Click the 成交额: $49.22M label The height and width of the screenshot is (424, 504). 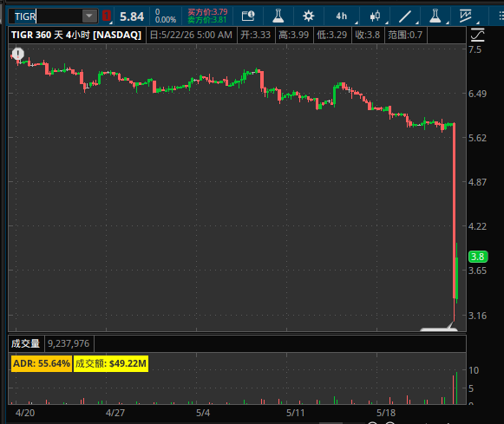point(111,363)
